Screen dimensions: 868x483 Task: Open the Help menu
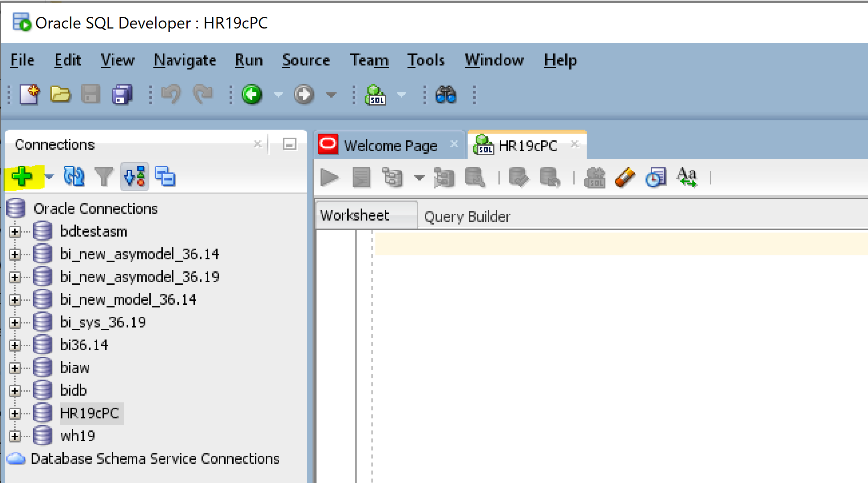coord(560,60)
